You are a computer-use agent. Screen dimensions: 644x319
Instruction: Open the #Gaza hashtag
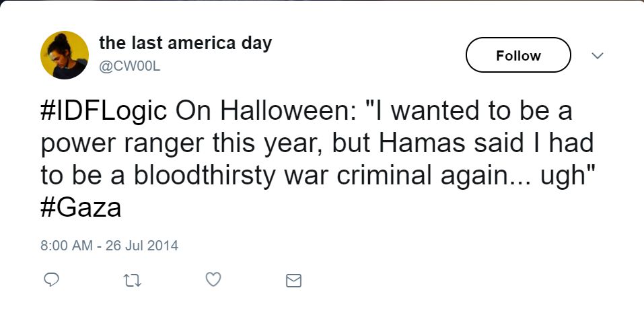[x=81, y=208]
